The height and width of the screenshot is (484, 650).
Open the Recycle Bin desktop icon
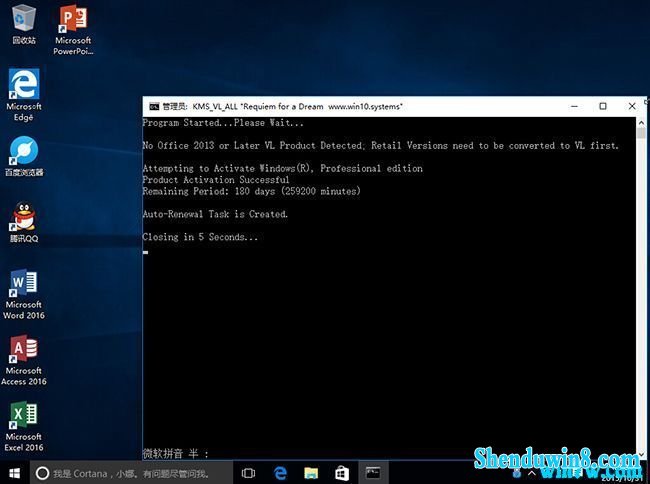(x=24, y=24)
